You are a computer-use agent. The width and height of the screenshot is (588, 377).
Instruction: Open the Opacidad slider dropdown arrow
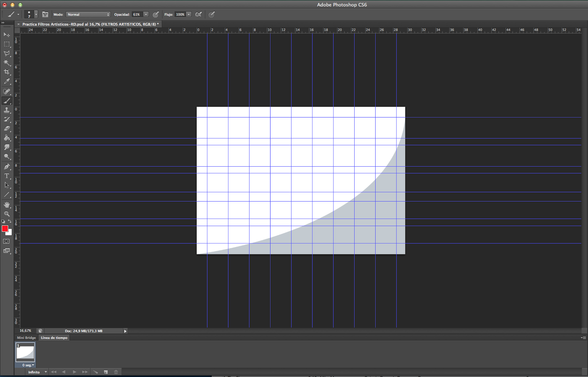click(x=146, y=14)
